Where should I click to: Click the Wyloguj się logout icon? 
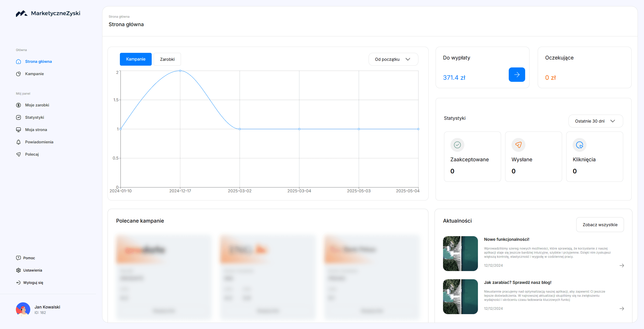pyautogui.click(x=18, y=283)
